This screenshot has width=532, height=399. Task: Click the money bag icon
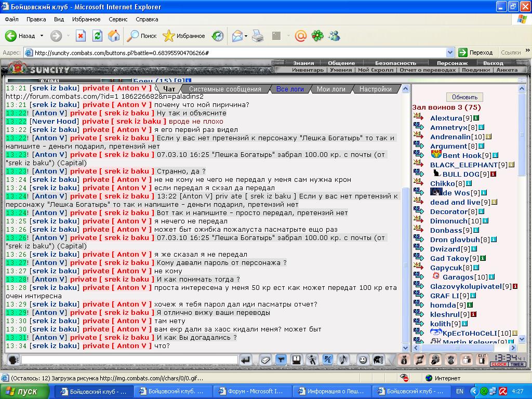[404, 360]
